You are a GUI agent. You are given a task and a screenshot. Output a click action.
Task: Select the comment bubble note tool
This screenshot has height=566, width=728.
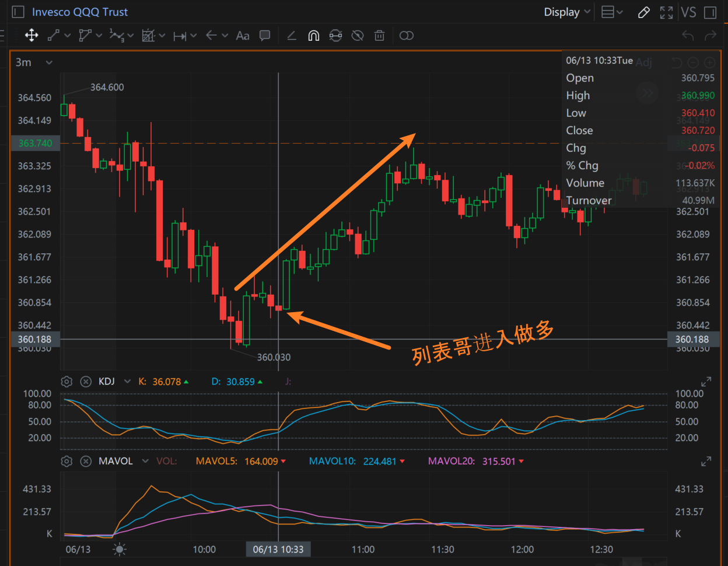(x=265, y=36)
